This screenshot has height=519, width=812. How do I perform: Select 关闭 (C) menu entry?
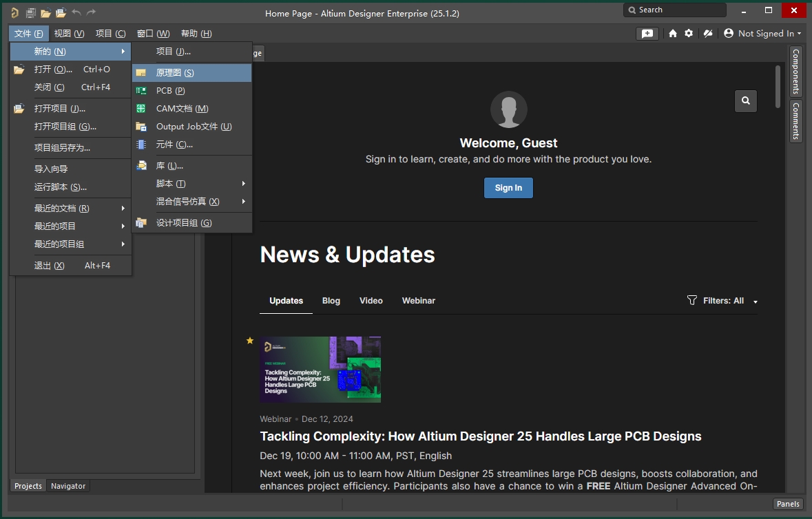(x=70, y=87)
